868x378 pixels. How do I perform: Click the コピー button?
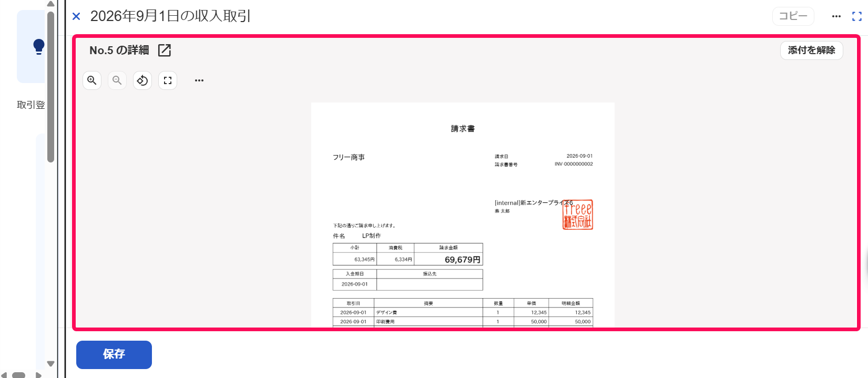[793, 16]
